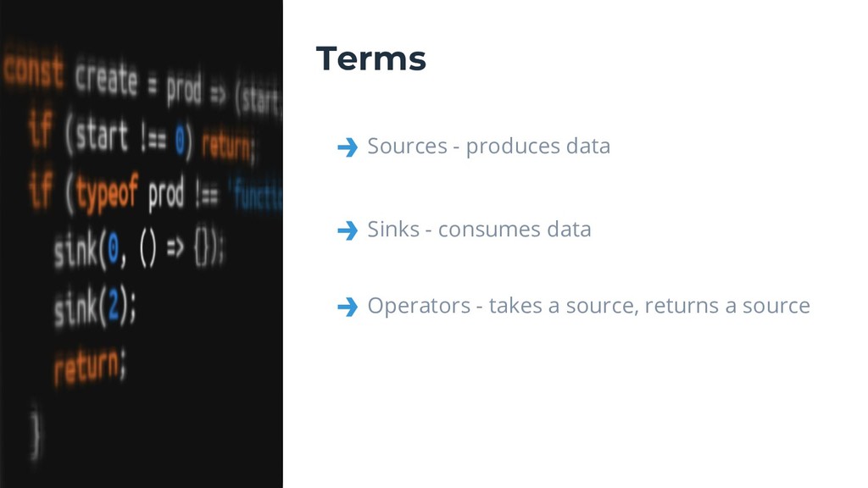Click the '(start !== 0)' condition
This screenshot has width=868, height=488.
point(129,136)
